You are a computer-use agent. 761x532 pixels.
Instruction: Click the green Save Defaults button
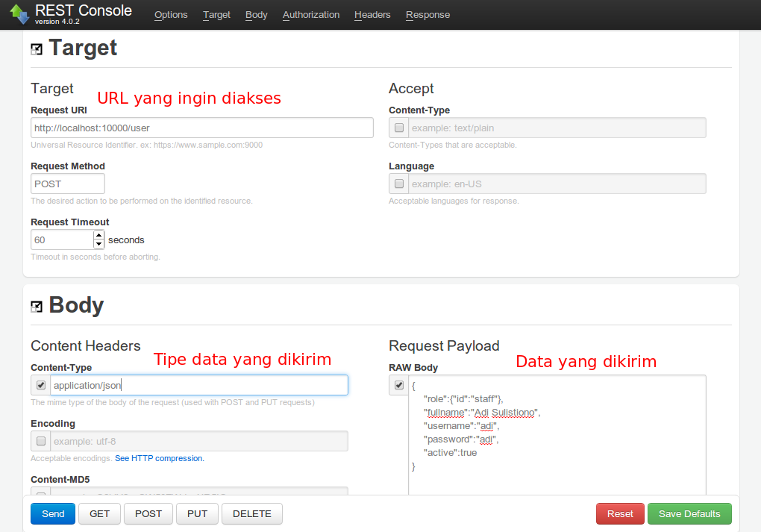pos(689,513)
